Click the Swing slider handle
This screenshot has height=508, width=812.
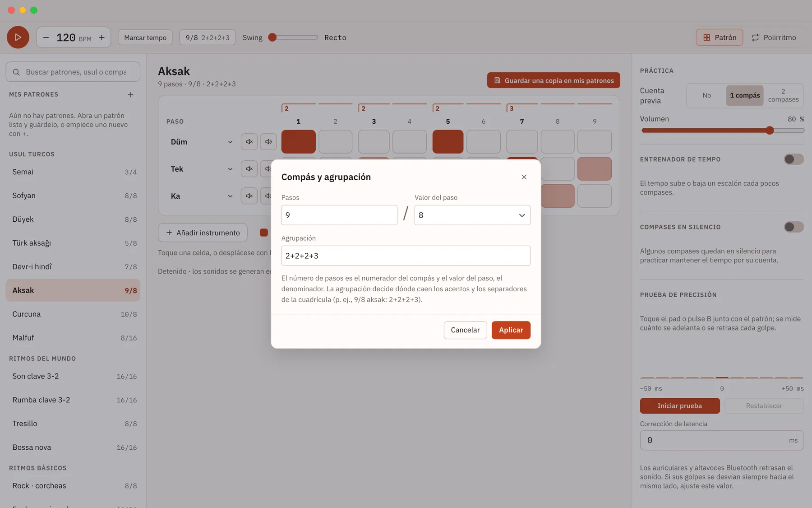[272, 37]
